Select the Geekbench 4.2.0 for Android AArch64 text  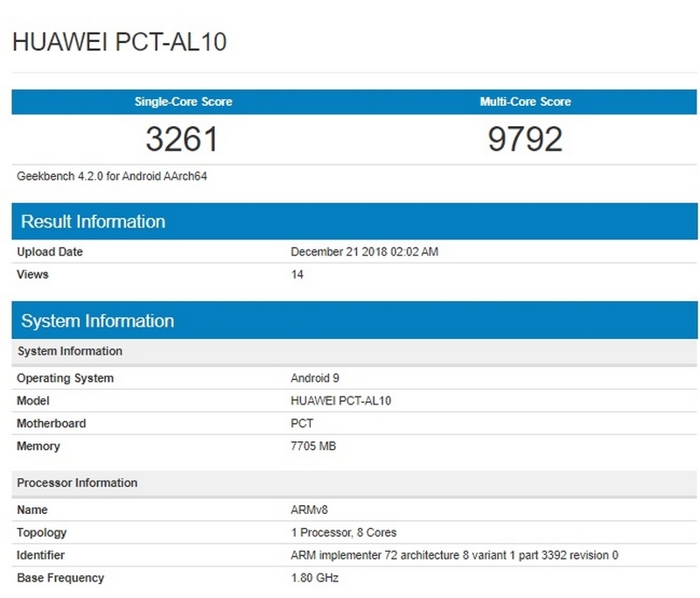pyautogui.click(x=112, y=176)
